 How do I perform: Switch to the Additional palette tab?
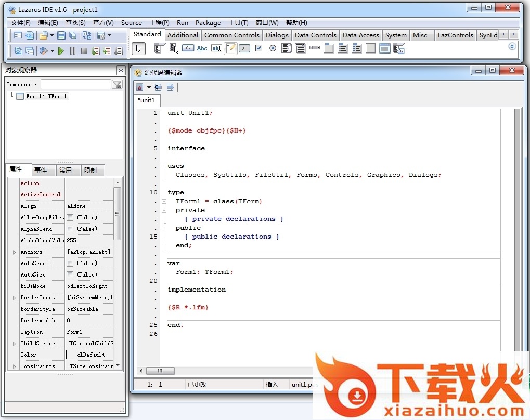click(x=183, y=35)
